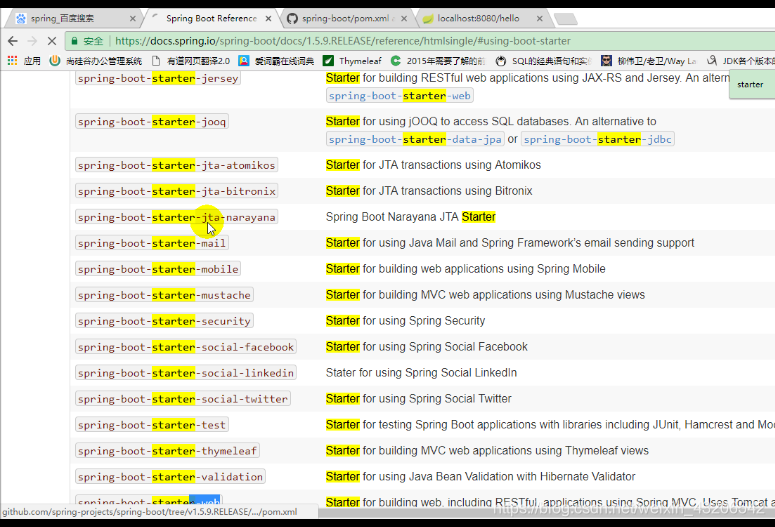Close the spring-boot/pom.xml GitHub tab

click(404, 19)
